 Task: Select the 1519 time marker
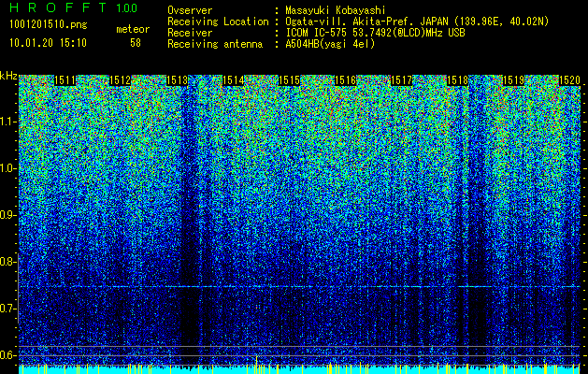point(514,80)
